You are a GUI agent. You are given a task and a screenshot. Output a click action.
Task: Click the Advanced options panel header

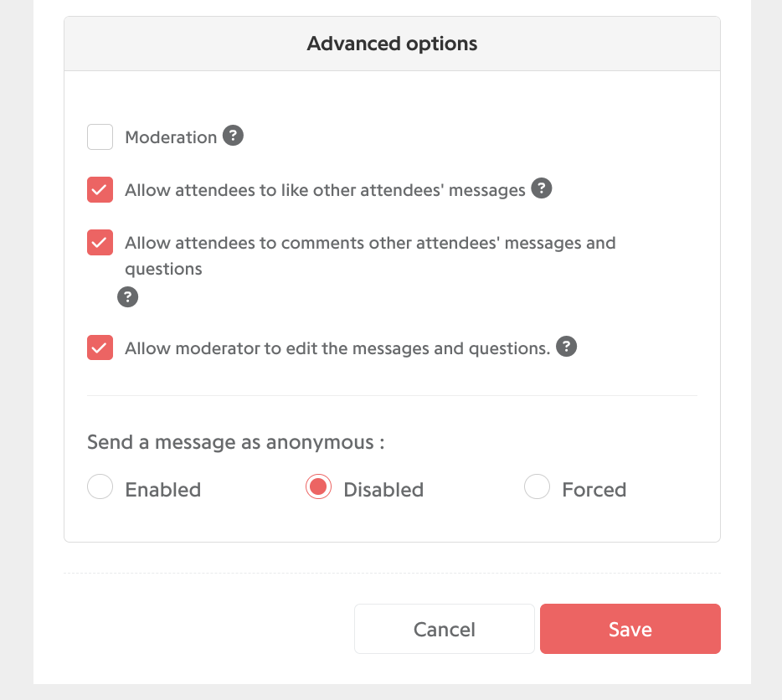(392, 44)
